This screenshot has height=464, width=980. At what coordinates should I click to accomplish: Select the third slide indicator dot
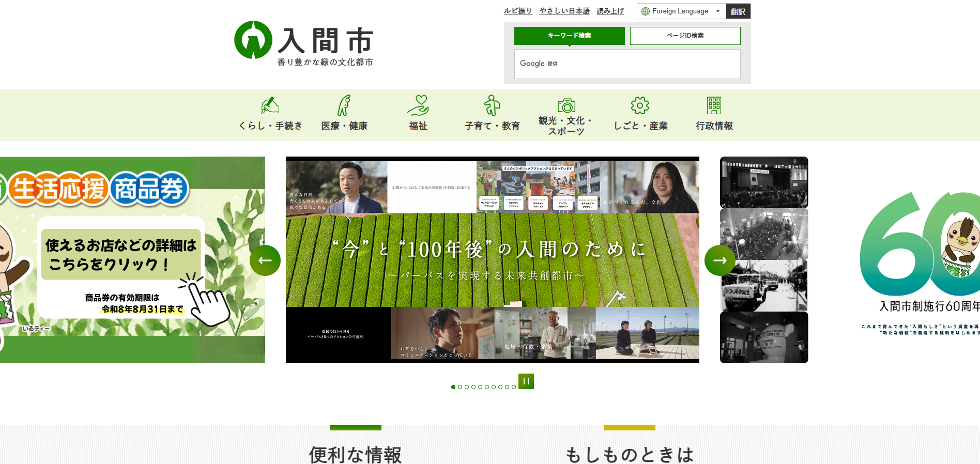click(x=467, y=387)
